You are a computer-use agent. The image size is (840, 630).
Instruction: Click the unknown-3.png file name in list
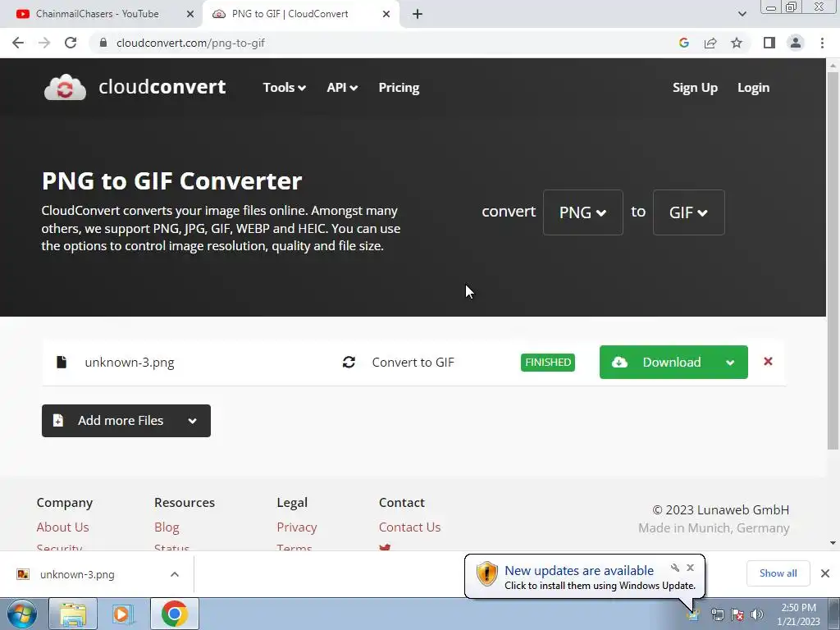pyautogui.click(x=130, y=362)
